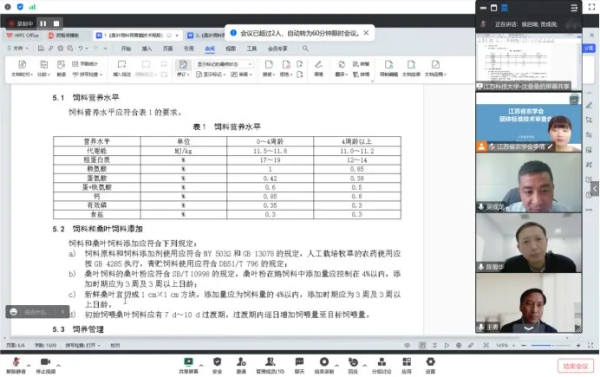Stop the recording with the square button
This screenshot has width=600, height=377.
pyautogui.click(x=56, y=24)
